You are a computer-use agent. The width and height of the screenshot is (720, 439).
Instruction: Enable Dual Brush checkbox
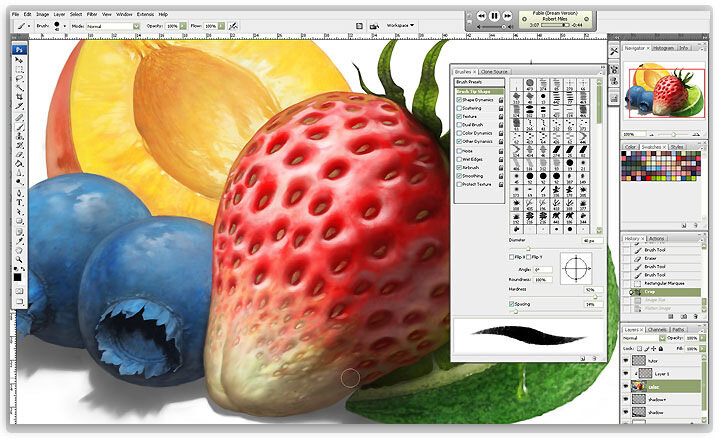pos(459,124)
